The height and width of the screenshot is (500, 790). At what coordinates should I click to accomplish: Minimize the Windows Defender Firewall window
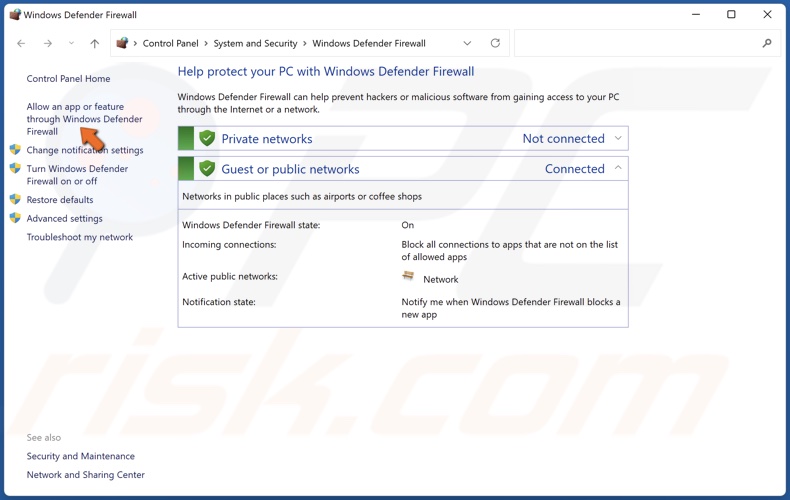[696, 15]
